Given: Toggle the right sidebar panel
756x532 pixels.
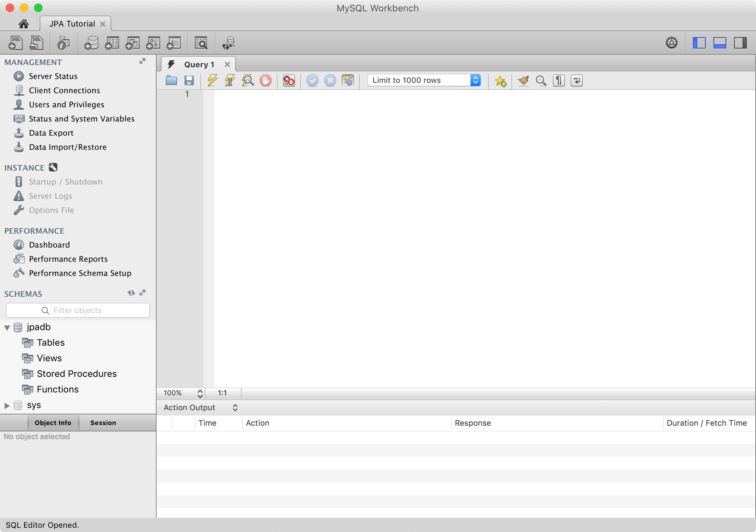Looking at the screenshot, I should click(x=740, y=43).
